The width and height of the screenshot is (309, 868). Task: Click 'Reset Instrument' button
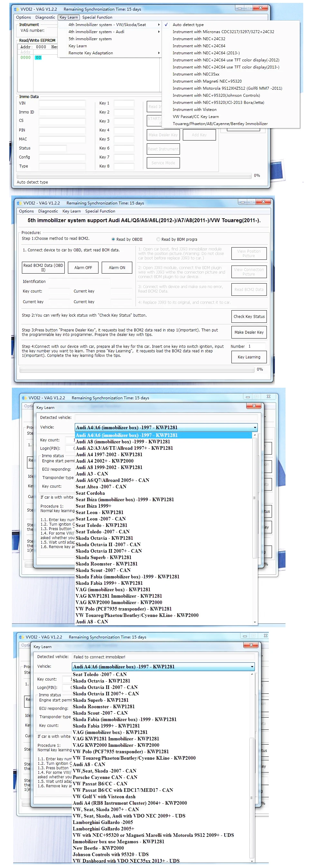tap(163, 149)
